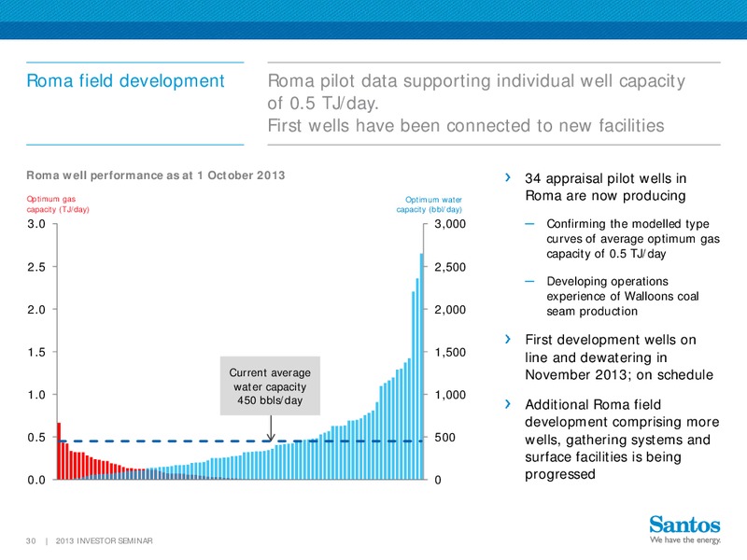Click the left axis value '1.0'

pos(36,395)
